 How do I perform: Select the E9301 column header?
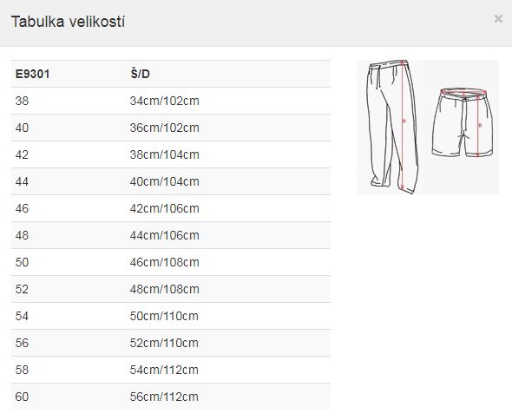[33, 74]
